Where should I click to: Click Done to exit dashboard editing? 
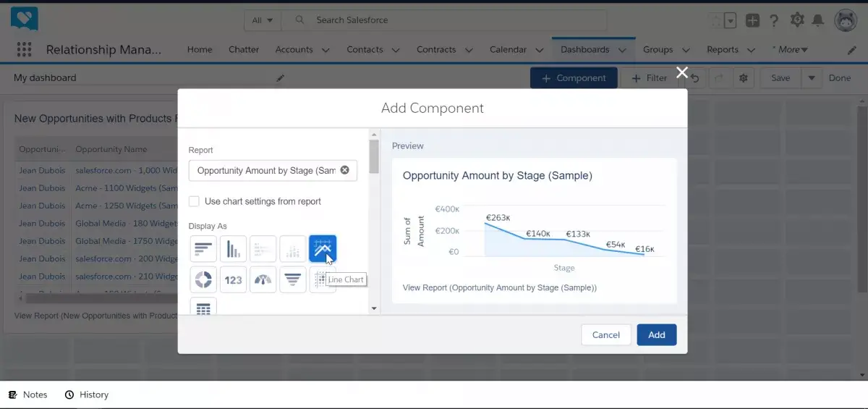click(x=840, y=78)
